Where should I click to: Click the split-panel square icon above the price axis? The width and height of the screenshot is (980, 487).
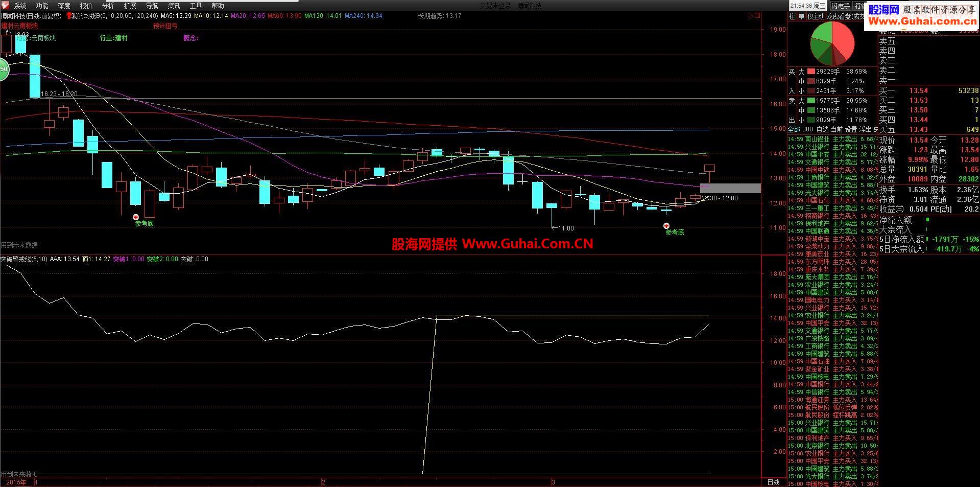[x=757, y=16]
